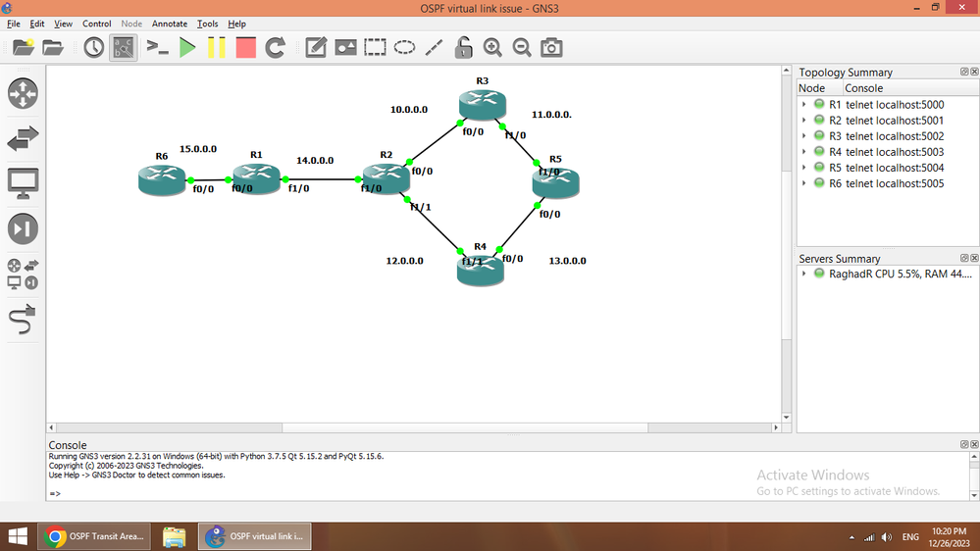This screenshot has width=980, height=551.
Task: Expand the R5 node in Topology Summary
Action: (804, 168)
